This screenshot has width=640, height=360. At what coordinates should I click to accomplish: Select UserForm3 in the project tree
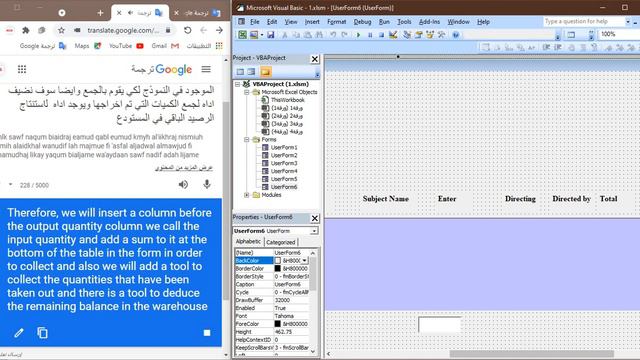point(284,163)
